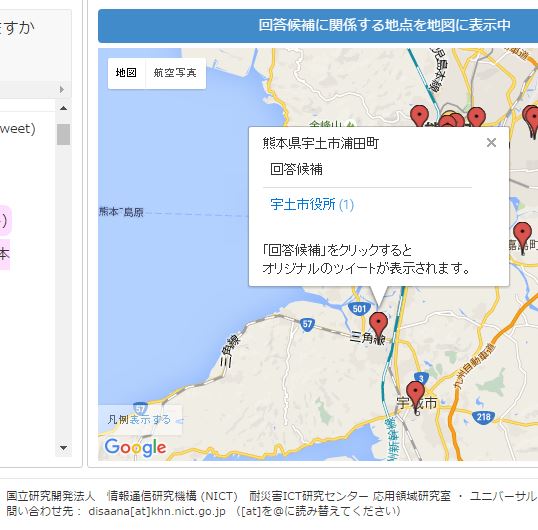Click the blue 回答候補に関係する地点を地図に表示中 banner
Image resolution: width=538 pixels, height=530 pixels.
tap(318, 25)
